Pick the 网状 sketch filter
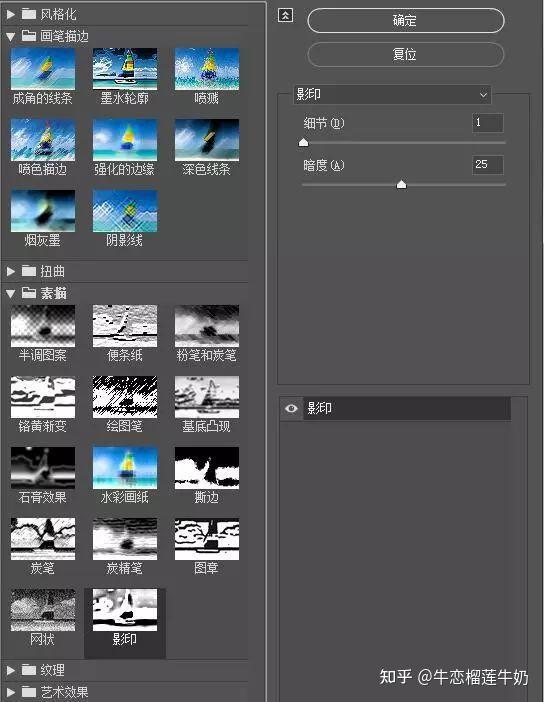Image resolution: width=544 pixels, height=702 pixels. tap(43, 610)
